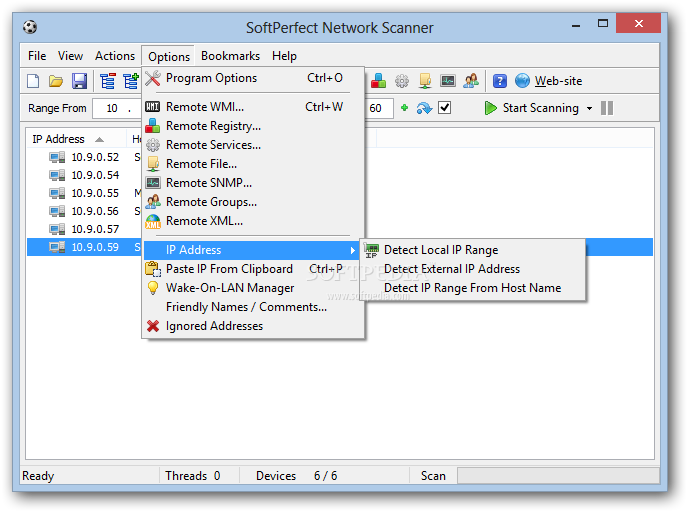Select Remote Registry... menu entry
The height and width of the screenshot is (512, 688).
[x=253, y=126]
